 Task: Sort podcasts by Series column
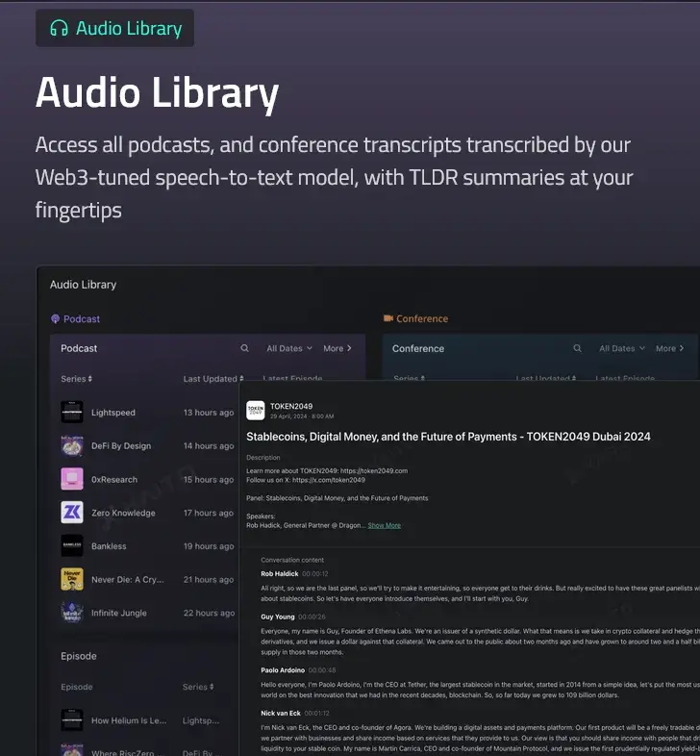click(x=76, y=379)
